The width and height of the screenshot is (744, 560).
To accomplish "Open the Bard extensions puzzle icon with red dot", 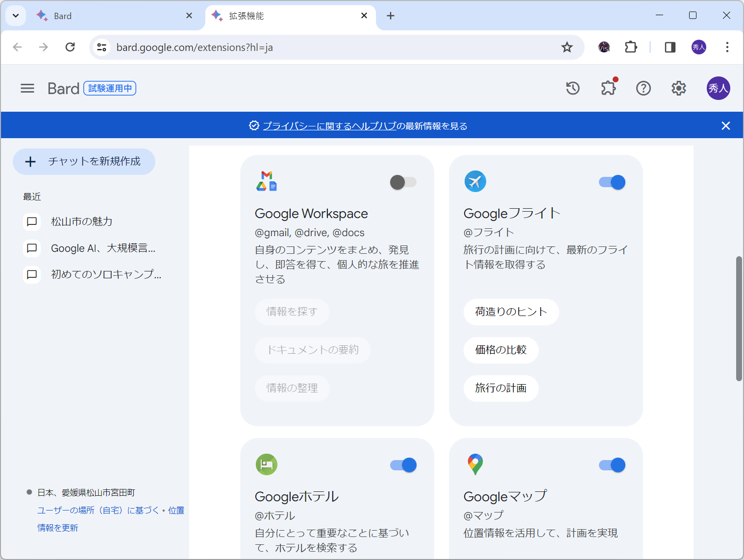I will point(608,88).
